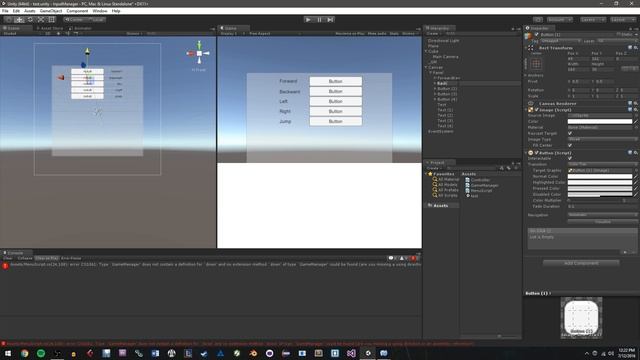Select the Rect Transform tool in toolbar
Image resolution: width=640 pixels, height=360 pixels.
click(x=51, y=20)
